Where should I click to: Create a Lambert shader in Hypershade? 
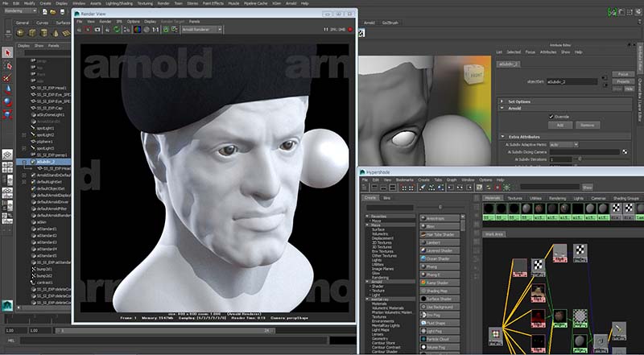pyautogui.click(x=440, y=242)
